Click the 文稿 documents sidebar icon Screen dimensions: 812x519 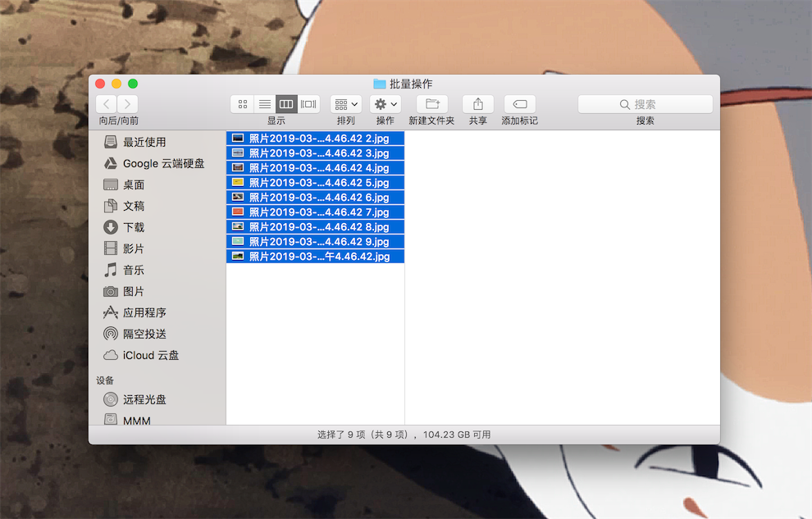(x=110, y=206)
